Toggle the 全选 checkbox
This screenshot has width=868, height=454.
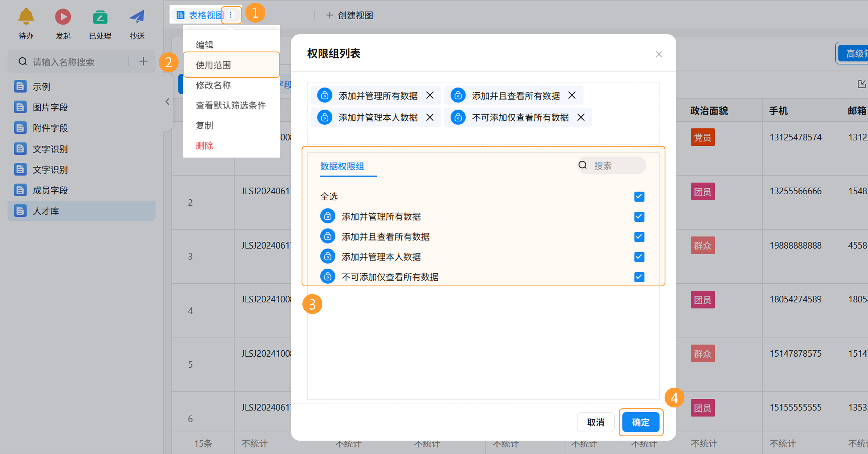click(639, 196)
